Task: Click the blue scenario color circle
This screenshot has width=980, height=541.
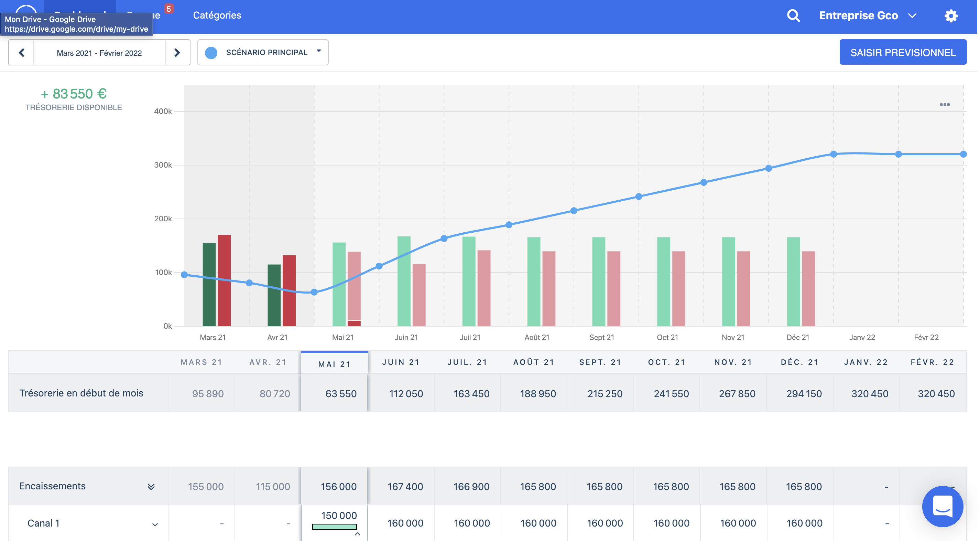Action: 211,53
